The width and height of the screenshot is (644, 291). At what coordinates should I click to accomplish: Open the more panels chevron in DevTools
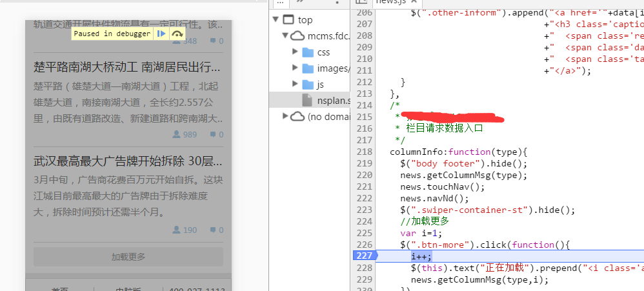[300, 2]
